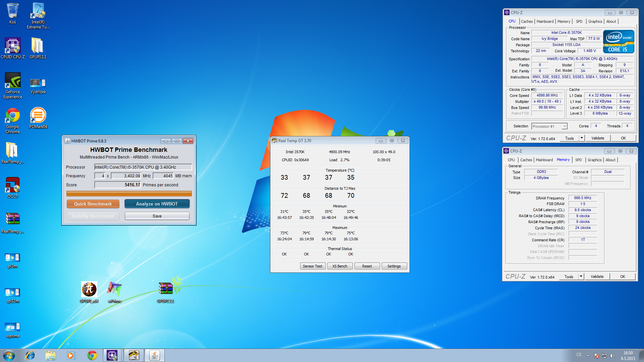Open the Koš recycle bin icon

12,13
